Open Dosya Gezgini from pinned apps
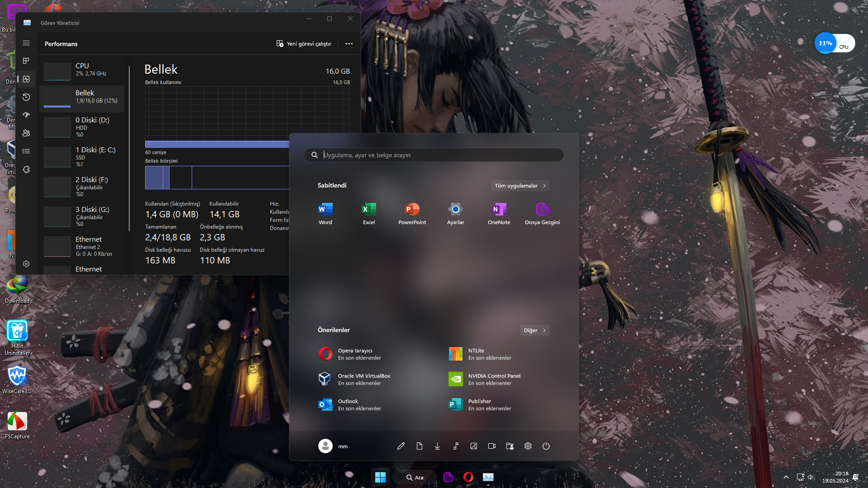 tap(542, 214)
